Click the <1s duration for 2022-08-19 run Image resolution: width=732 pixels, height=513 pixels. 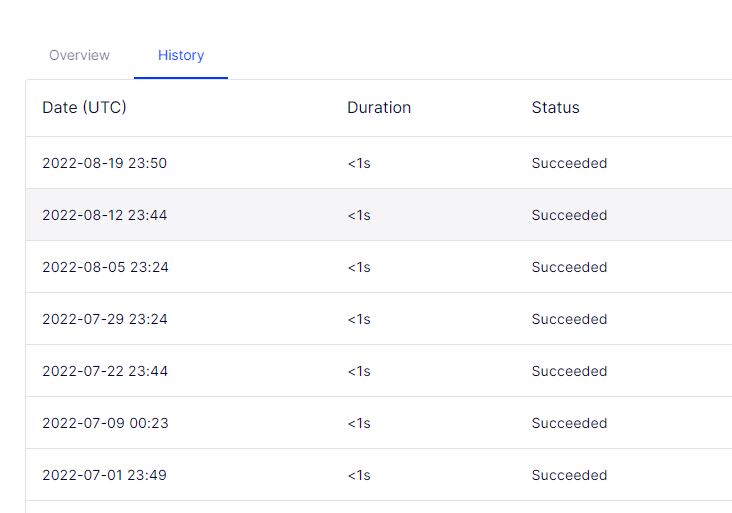pyautogui.click(x=359, y=163)
